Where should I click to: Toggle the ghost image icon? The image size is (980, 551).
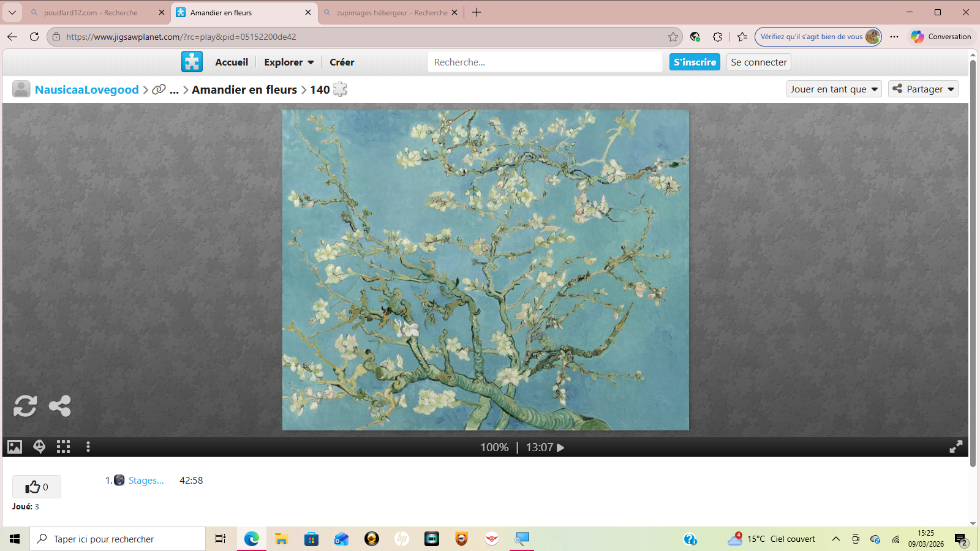pyautogui.click(x=39, y=447)
